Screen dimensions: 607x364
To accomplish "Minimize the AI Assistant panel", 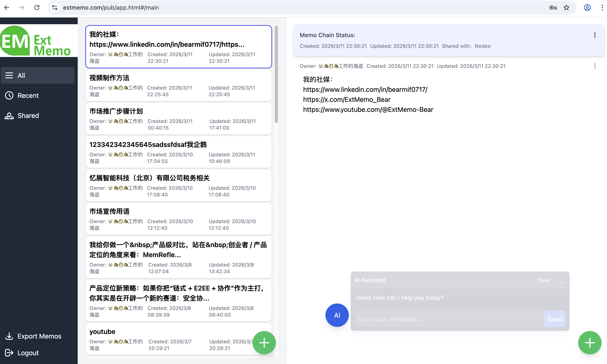I will [x=561, y=280].
